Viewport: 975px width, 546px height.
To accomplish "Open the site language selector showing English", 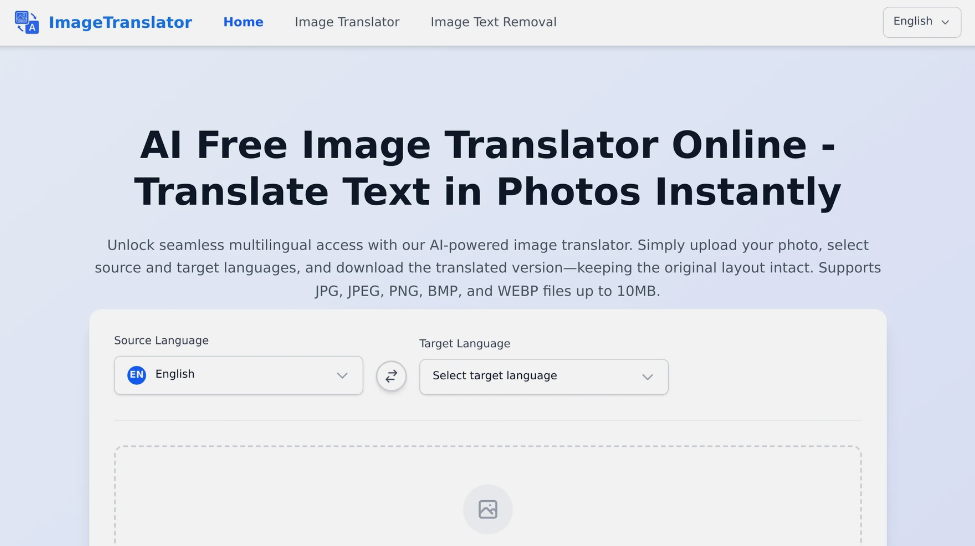I will (x=920, y=22).
